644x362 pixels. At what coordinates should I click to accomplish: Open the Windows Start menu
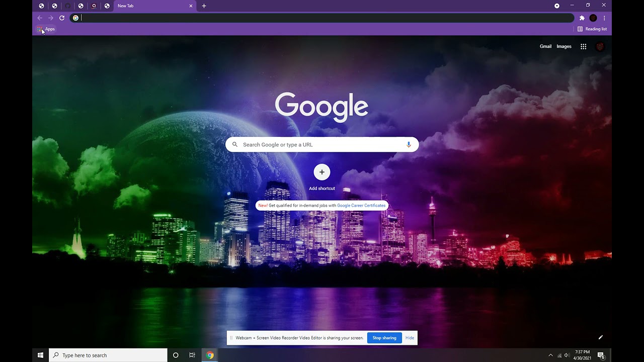(40, 355)
